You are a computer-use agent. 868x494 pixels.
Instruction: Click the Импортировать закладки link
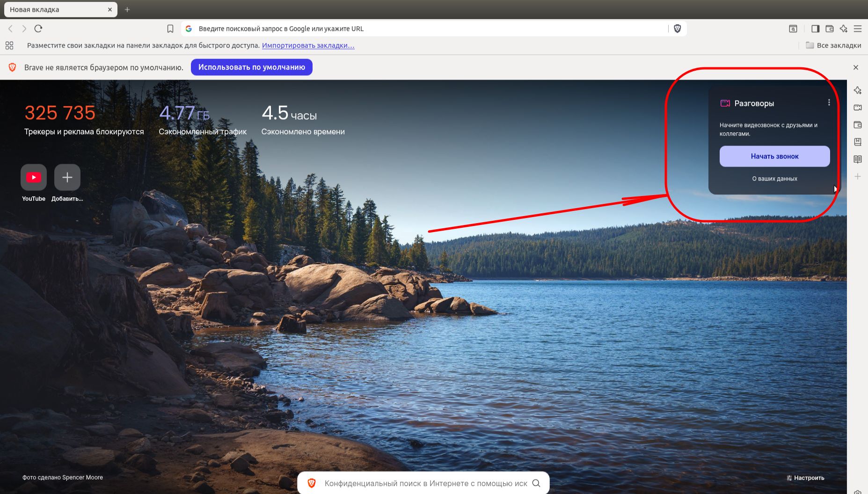pos(308,45)
